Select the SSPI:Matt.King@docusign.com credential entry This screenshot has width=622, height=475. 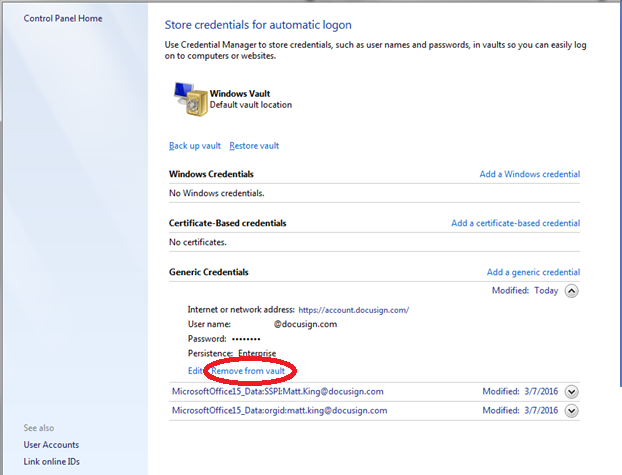click(278, 391)
